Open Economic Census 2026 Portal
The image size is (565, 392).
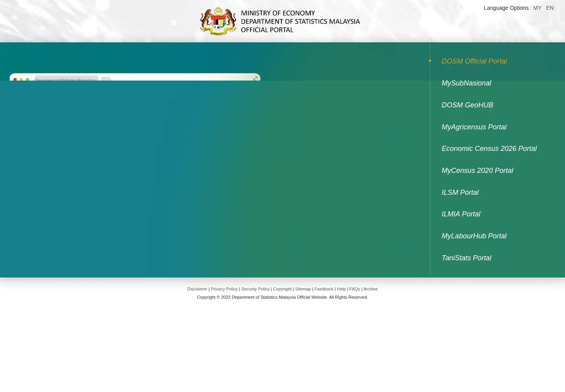pos(489,149)
